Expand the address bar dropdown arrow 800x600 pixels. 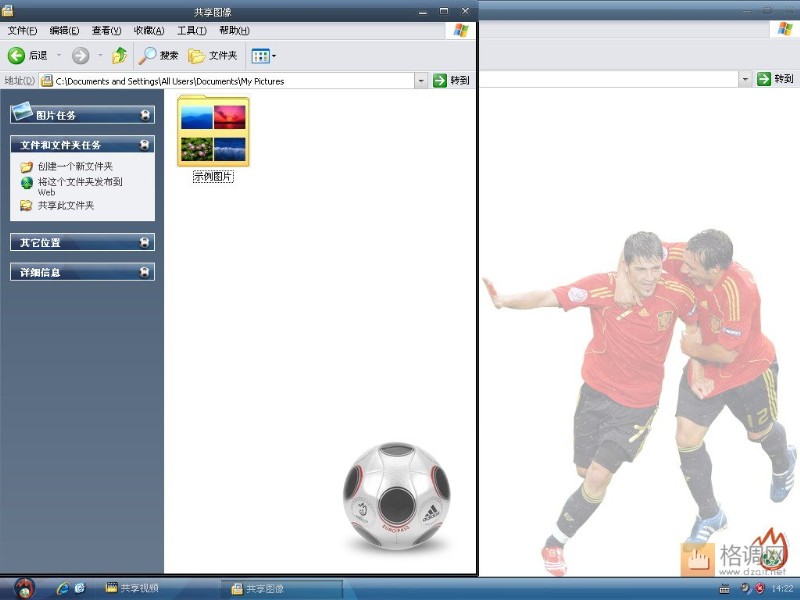pyautogui.click(x=420, y=81)
